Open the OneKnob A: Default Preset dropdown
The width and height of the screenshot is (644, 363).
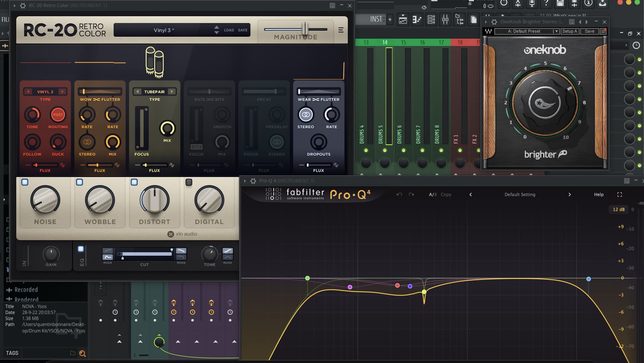click(x=527, y=31)
